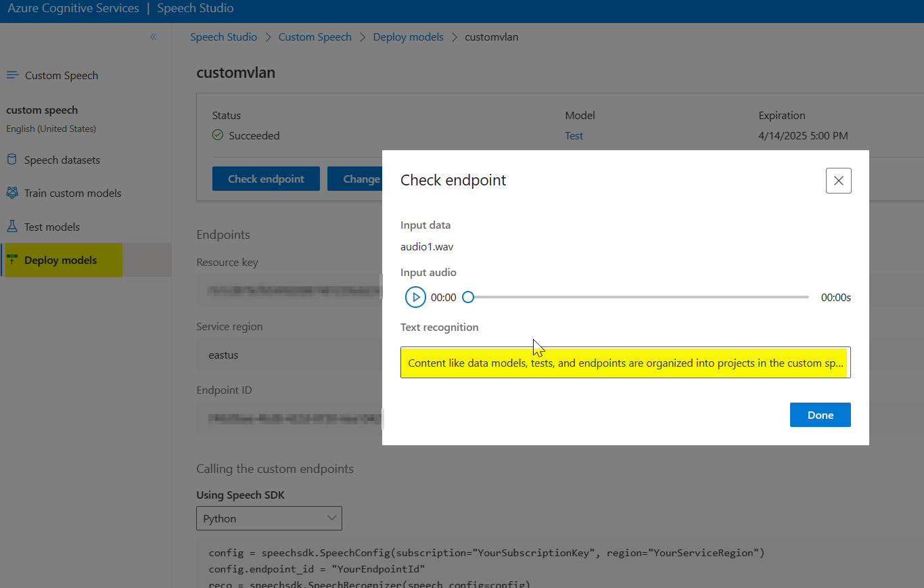
Task: Click the Test models flask icon
Action: pyautogui.click(x=11, y=227)
